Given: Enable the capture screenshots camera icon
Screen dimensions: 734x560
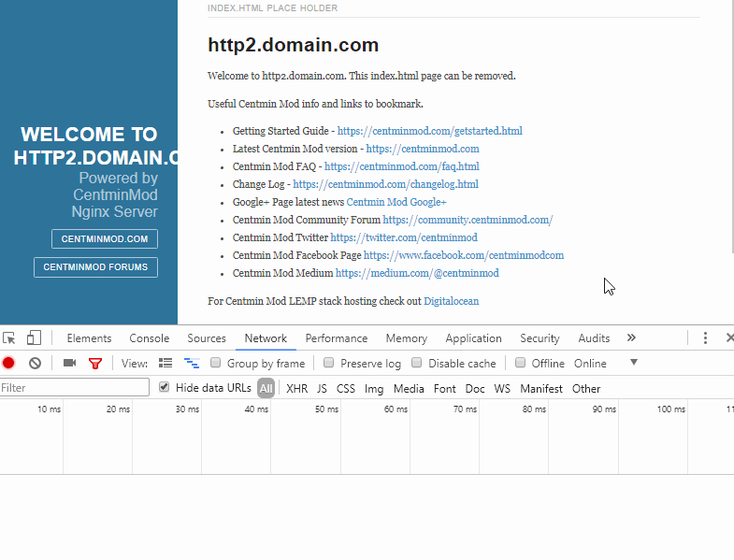Looking at the screenshot, I should (x=69, y=363).
